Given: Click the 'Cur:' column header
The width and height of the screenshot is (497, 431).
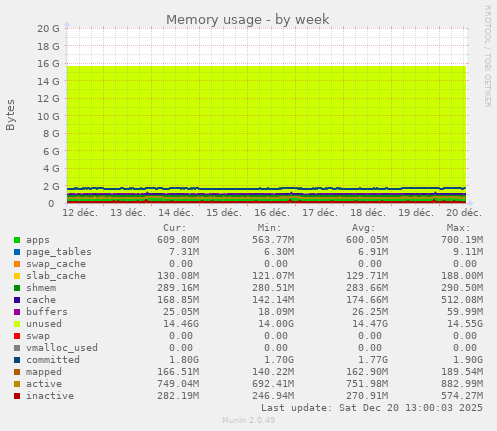Looking at the screenshot, I should pyautogui.click(x=175, y=228).
